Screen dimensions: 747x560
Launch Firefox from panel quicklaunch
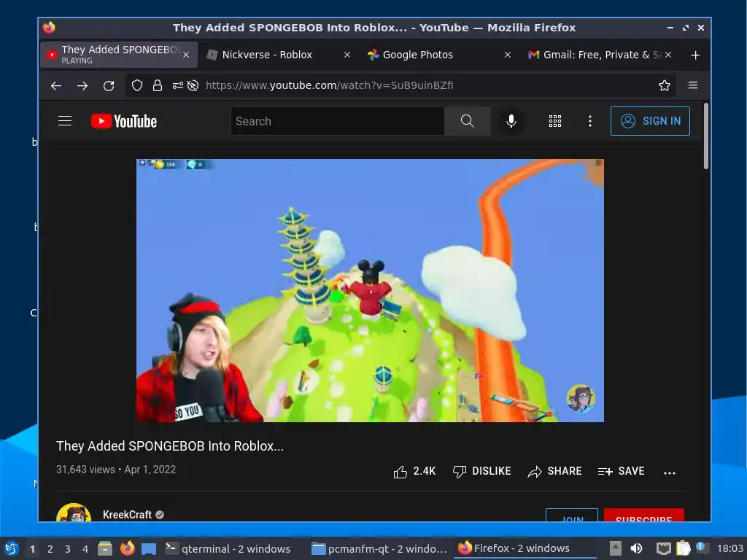pos(127,548)
